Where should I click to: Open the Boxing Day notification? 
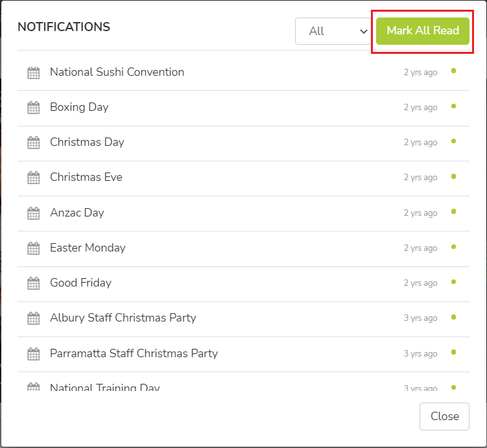(243, 108)
